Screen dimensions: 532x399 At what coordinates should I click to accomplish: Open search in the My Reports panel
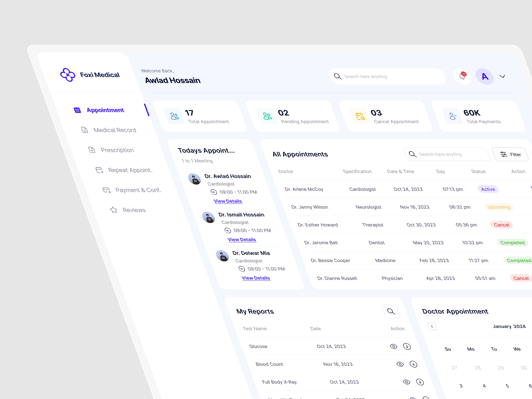[391, 311]
